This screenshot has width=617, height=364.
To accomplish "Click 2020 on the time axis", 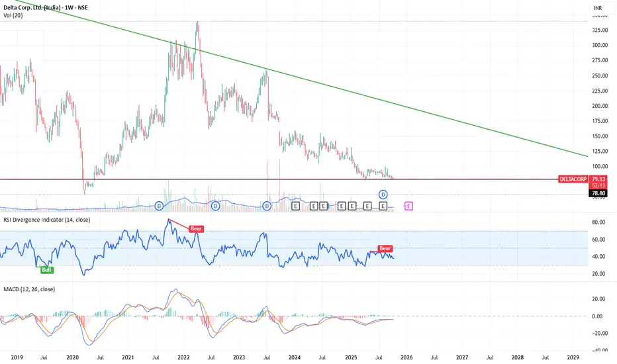I will [x=72, y=357].
